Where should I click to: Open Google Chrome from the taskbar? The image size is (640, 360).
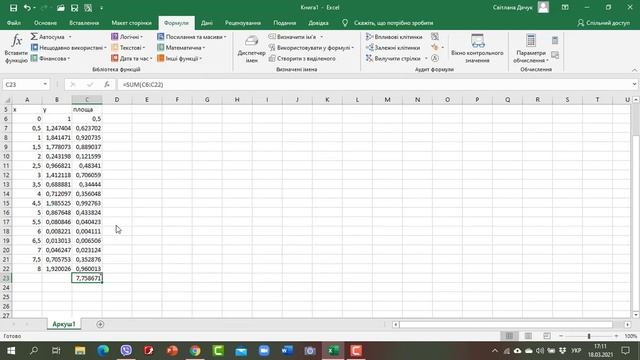(195, 351)
